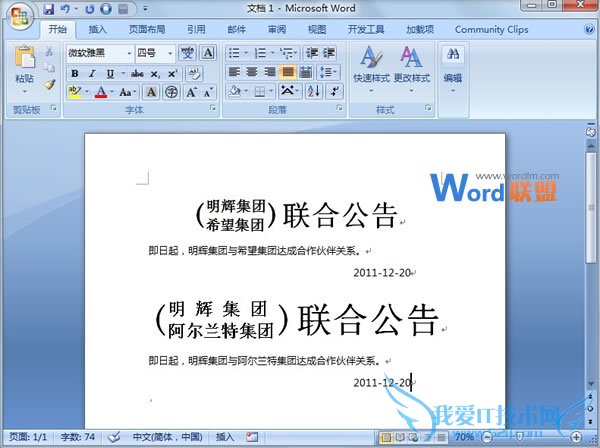Open Word help with the question mark
This screenshot has height=448, width=600.
pos(589,29)
